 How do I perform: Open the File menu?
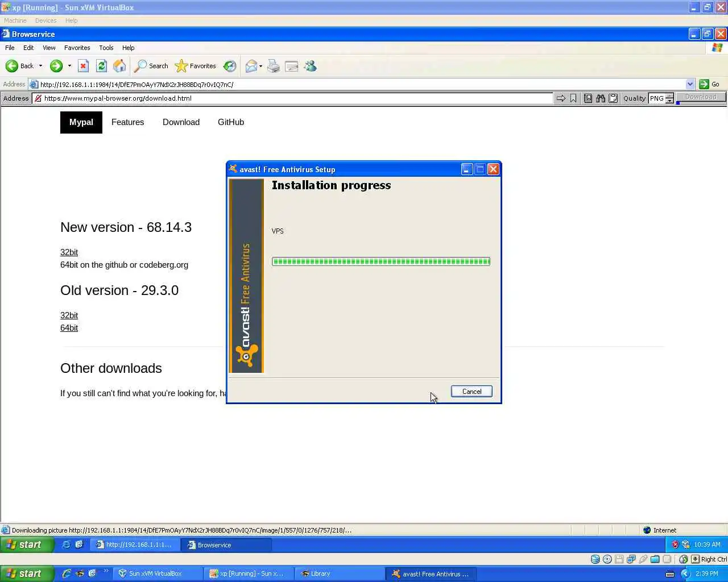[x=10, y=48]
